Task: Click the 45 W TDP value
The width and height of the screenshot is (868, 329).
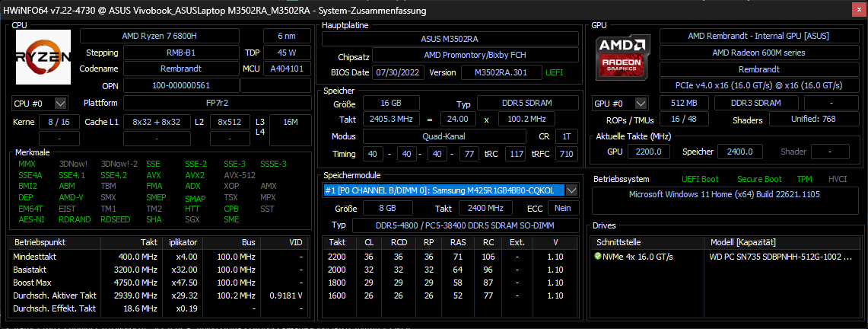Action: [x=287, y=53]
